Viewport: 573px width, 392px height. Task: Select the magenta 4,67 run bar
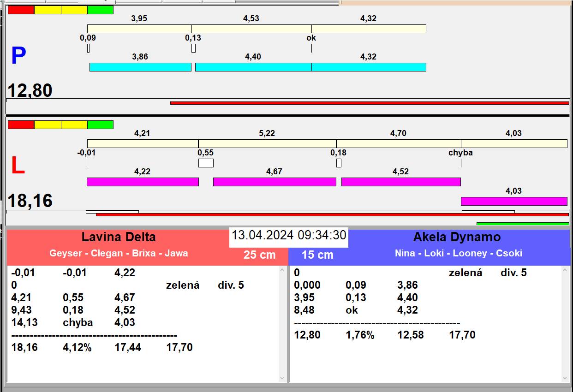[275, 182]
